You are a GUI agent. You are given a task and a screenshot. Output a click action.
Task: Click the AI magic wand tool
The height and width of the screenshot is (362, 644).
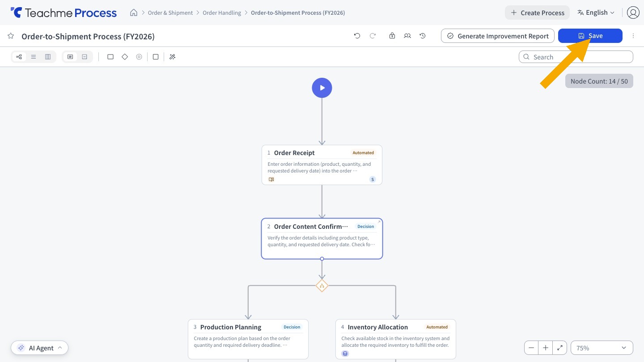(173, 57)
